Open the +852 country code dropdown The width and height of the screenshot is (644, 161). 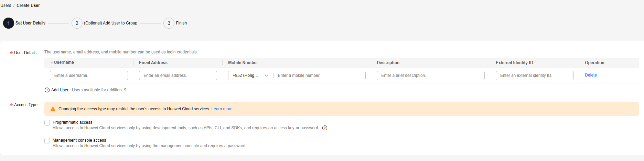(x=246, y=76)
